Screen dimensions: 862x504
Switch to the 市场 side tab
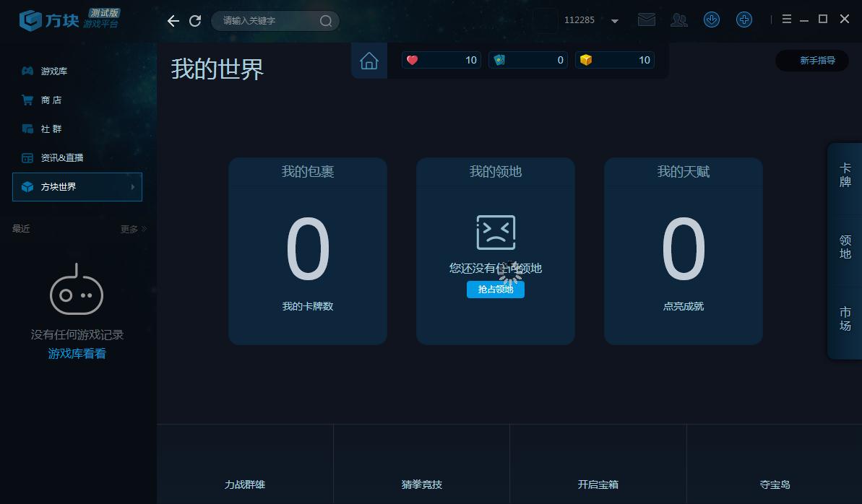coord(845,318)
